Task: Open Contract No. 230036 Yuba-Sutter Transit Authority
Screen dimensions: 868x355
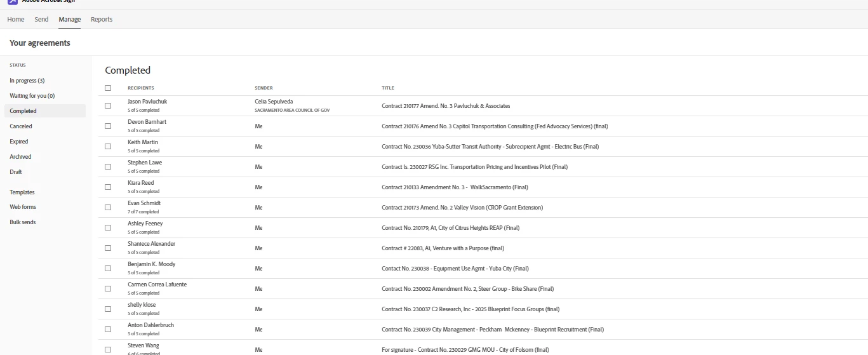Action: 490,147
